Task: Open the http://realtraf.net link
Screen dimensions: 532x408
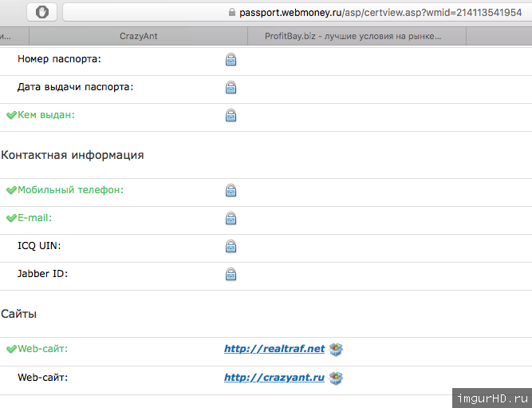Action: coord(274,349)
